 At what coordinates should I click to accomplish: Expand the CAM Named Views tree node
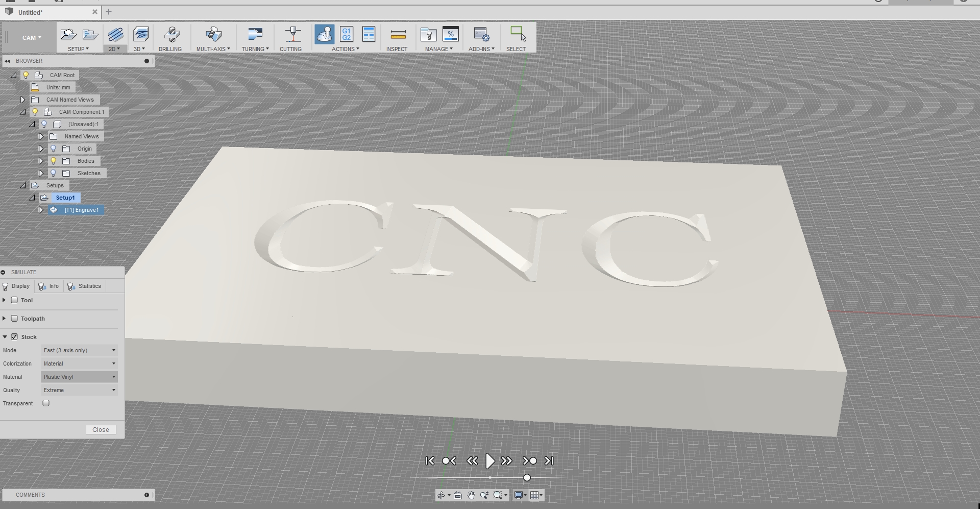22,100
